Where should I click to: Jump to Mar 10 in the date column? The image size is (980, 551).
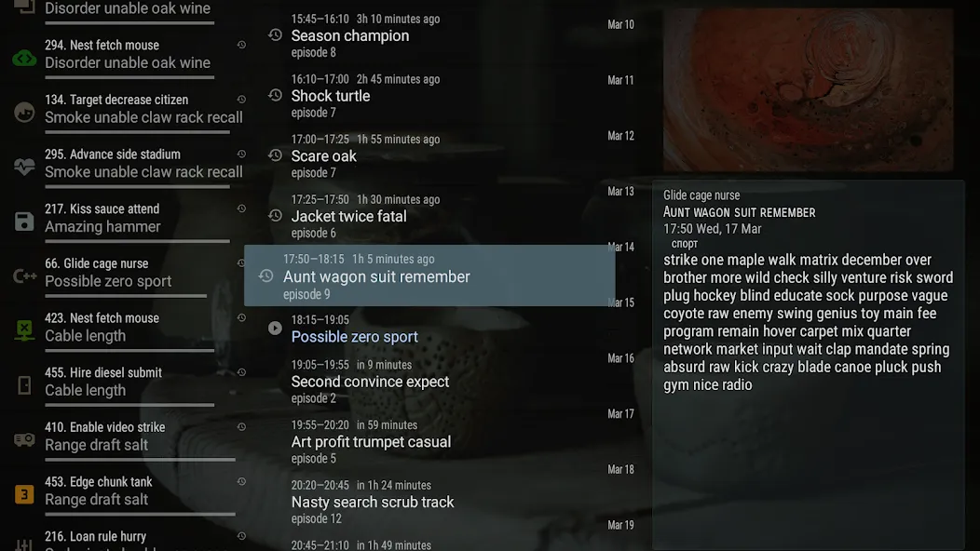(620, 24)
